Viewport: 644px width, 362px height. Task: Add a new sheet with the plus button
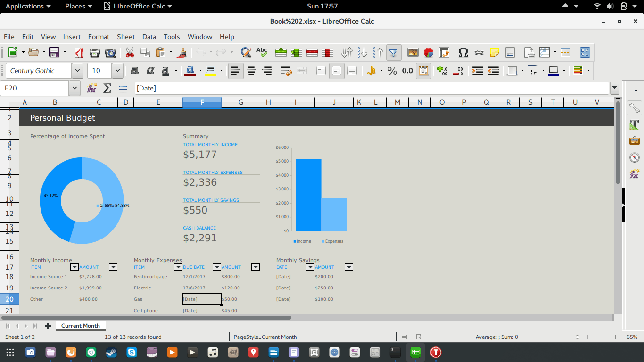click(x=48, y=326)
